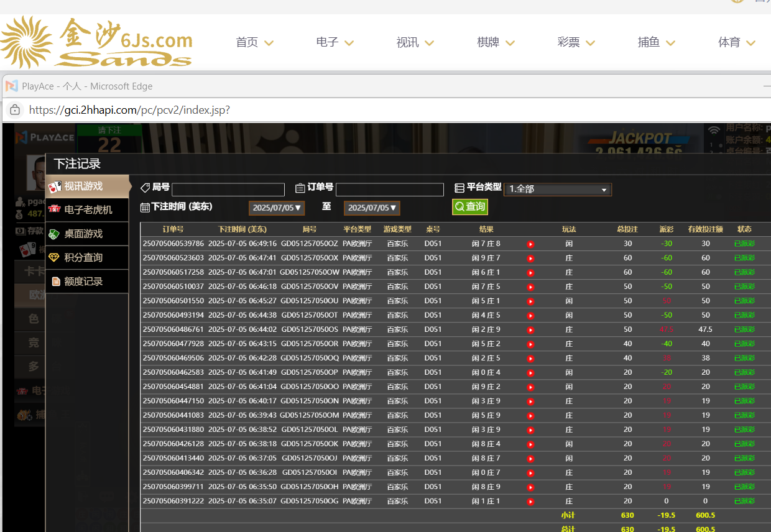Click the tag icon next to 局号

[x=145, y=188]
